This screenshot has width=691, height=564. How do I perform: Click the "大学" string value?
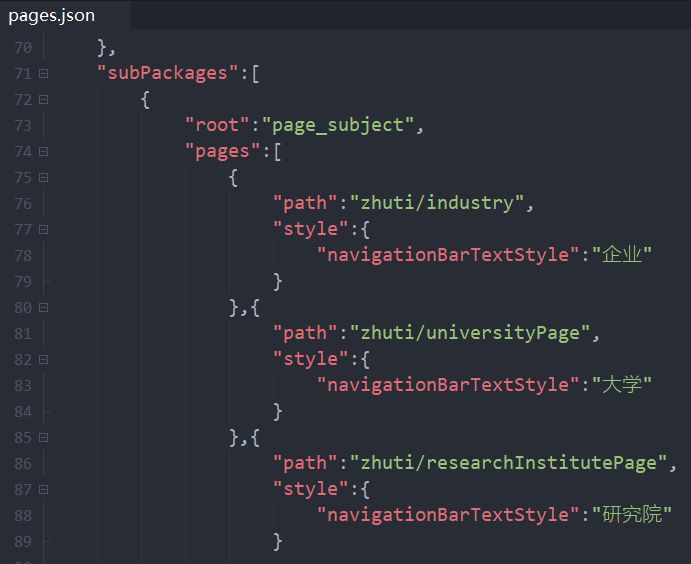point(622,385)
